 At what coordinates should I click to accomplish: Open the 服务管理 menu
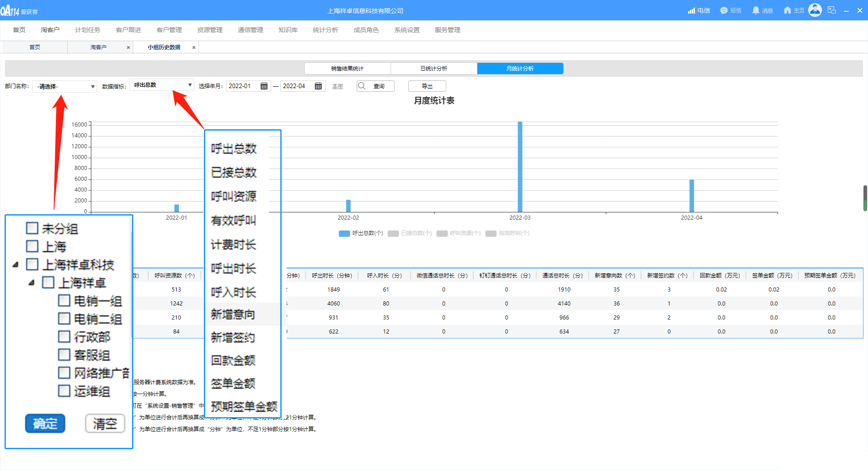point(448,30)
